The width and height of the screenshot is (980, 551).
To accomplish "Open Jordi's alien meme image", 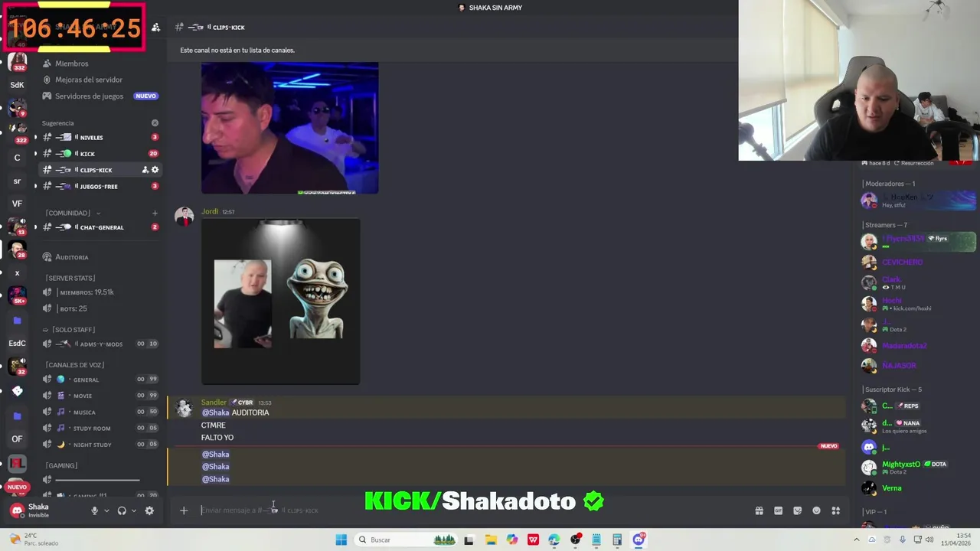I will click(x=280, y=302).
